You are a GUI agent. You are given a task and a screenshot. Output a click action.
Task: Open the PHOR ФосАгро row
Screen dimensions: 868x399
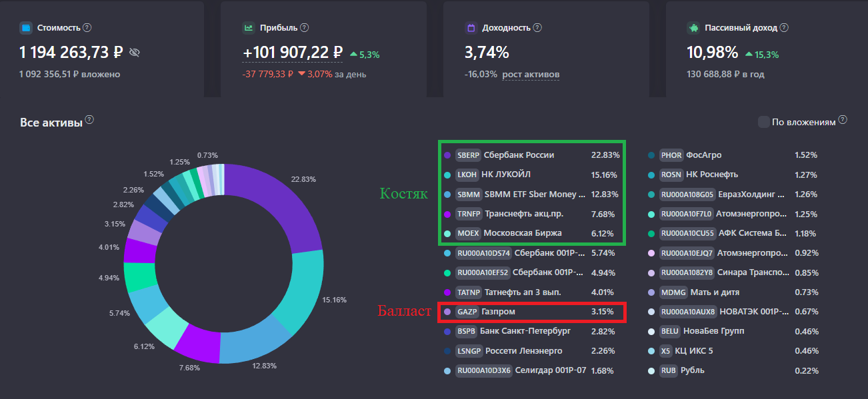click(732, 155)
